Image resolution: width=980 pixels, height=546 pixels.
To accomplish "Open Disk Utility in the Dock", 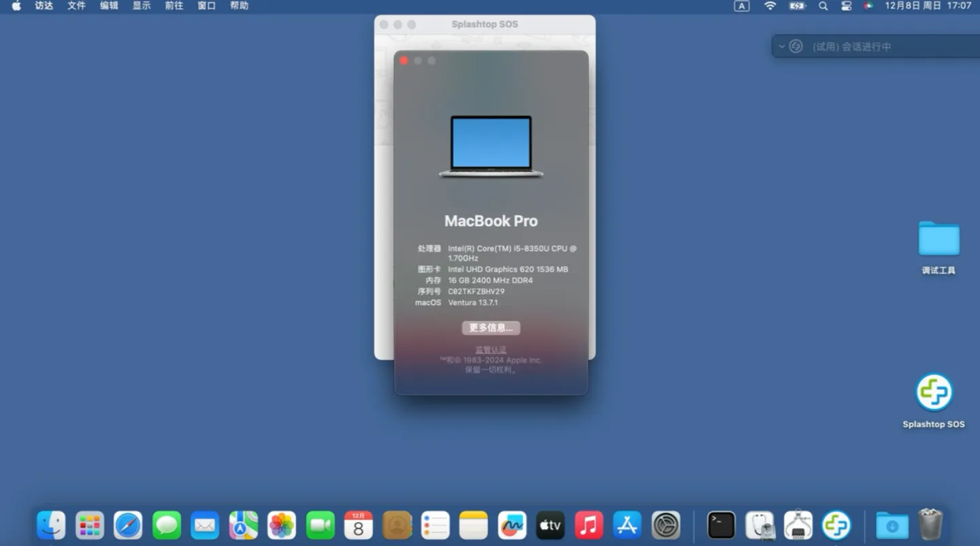I will pyautogui.click(x=759, y=526).
